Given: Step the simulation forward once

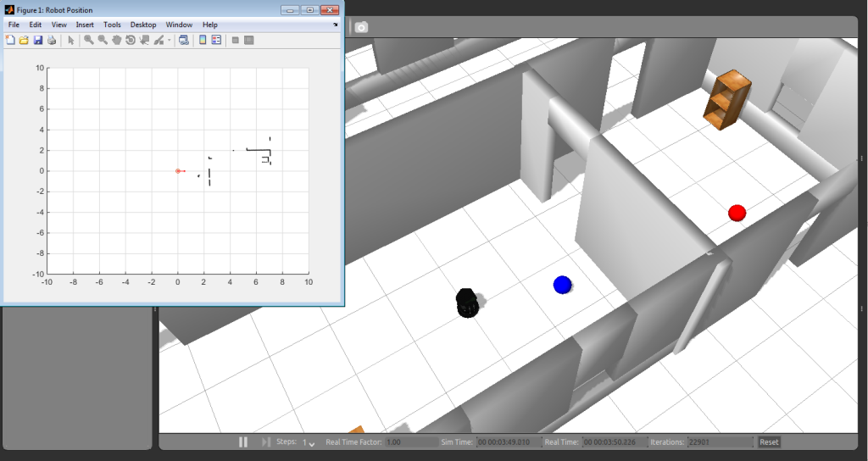Looking at the screenshot, I should click(265, 442).
